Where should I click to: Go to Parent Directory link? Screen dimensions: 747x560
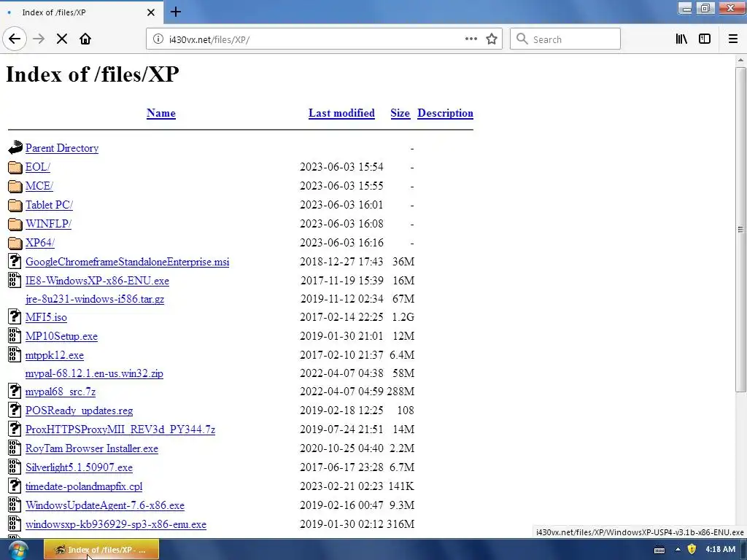pyautogui.click(x=62, y=148)
